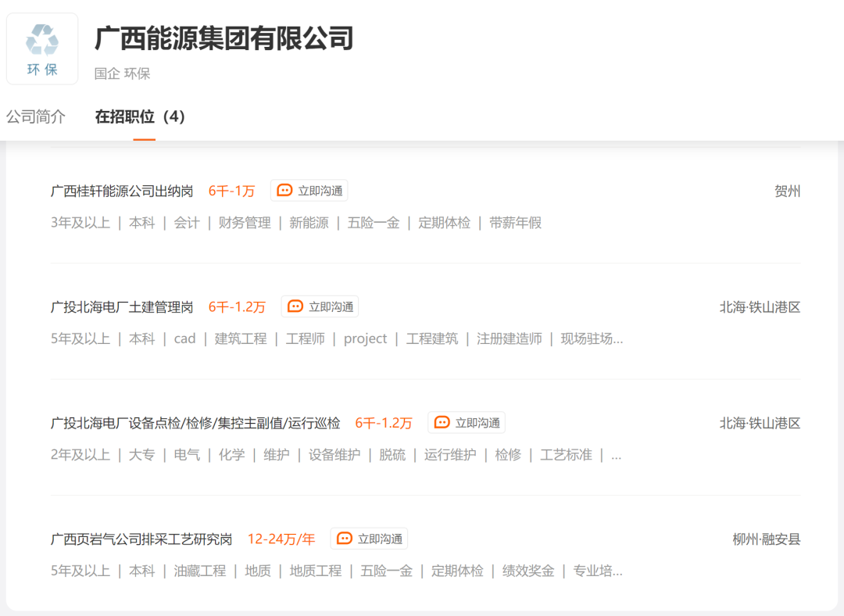Click 注册建造师 tag

coord(510,338)
